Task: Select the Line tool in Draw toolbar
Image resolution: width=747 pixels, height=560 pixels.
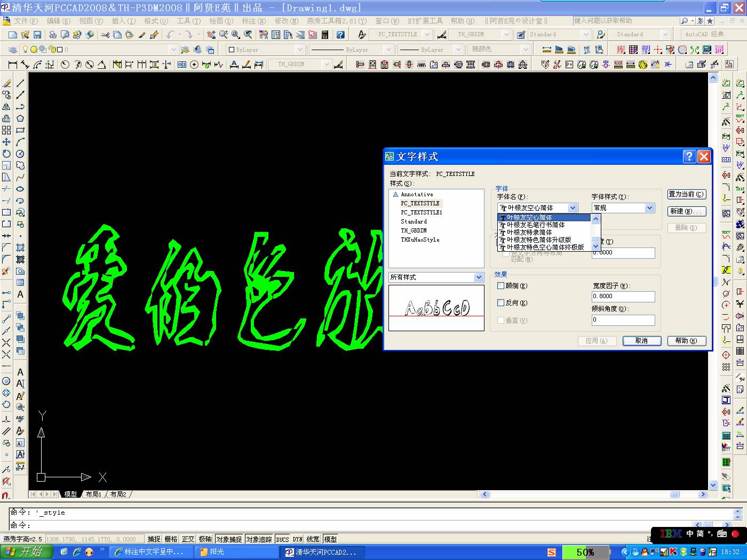Action: coord(20,83)
